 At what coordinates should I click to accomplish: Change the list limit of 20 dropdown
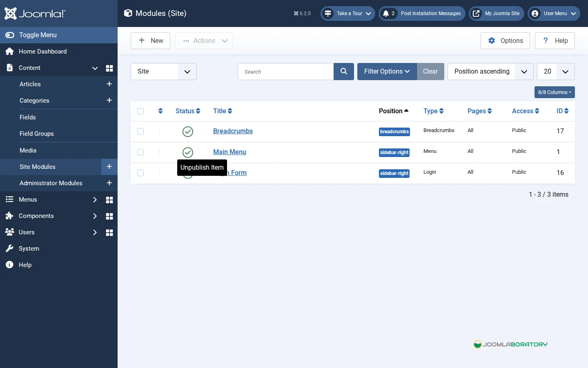[x=556, y=72]
